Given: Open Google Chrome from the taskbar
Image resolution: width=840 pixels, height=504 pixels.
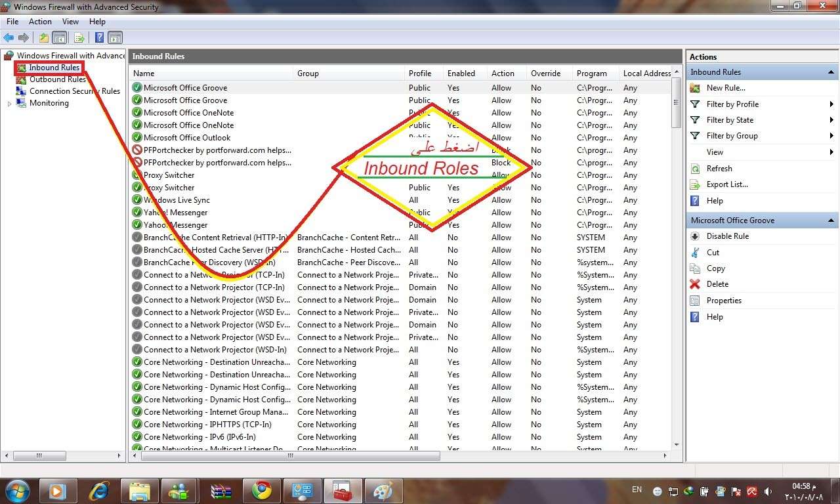Looking at the screenshot, I should tap(262, 490).
